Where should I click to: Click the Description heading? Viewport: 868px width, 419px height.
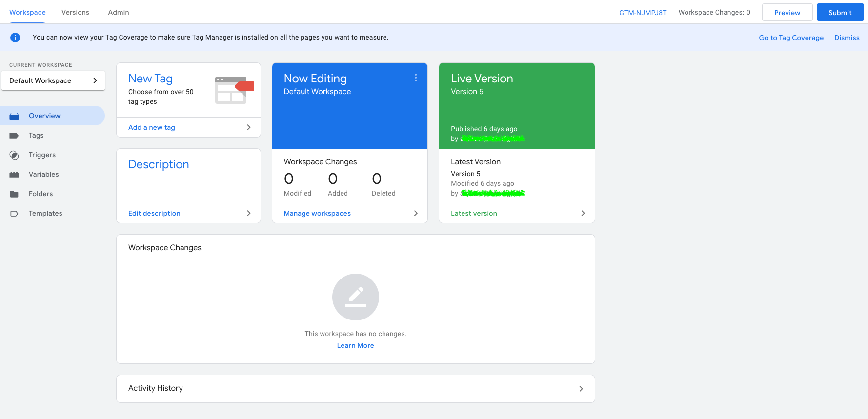159,164
